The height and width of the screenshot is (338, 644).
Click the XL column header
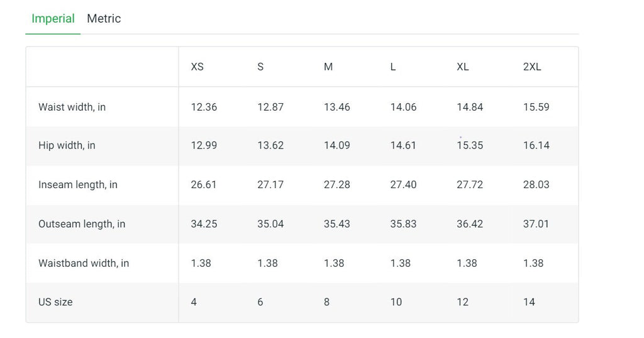pos(463,67)
